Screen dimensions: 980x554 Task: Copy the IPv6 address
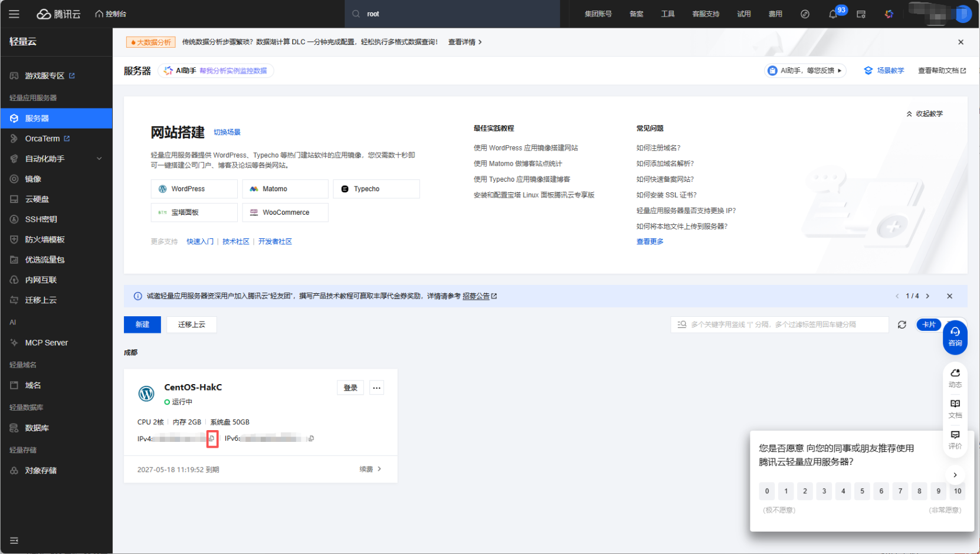311,438
